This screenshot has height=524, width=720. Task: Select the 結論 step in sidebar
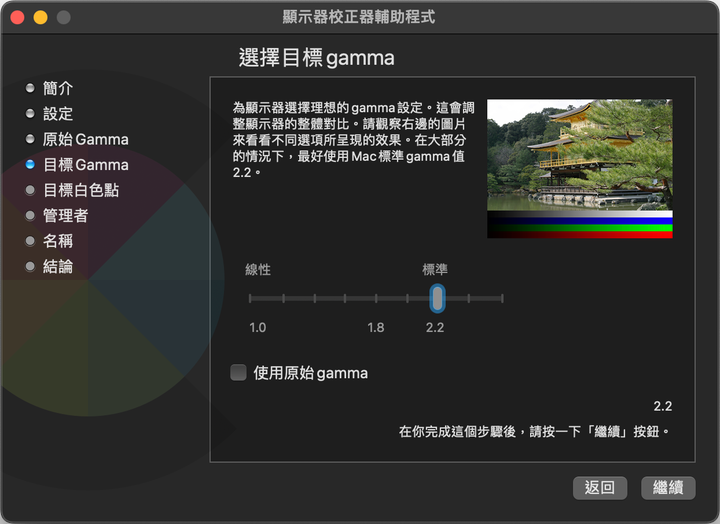pyautogui.click(x=58, y=266)
